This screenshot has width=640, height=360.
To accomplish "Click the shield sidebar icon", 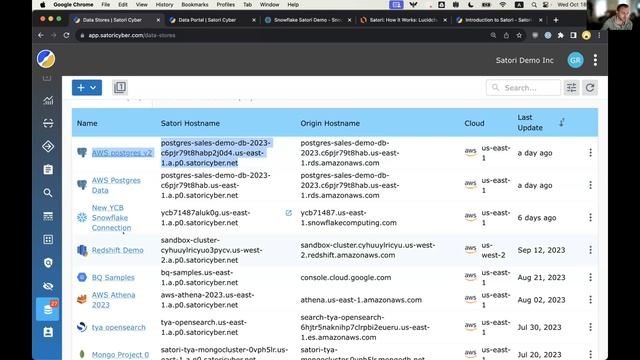I will click(48, 262).
